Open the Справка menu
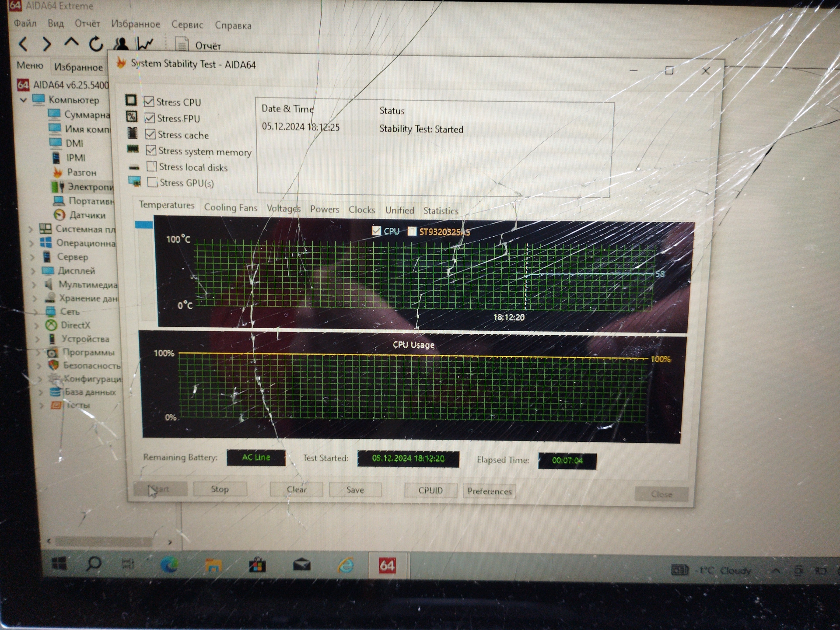 pos(233,25)
